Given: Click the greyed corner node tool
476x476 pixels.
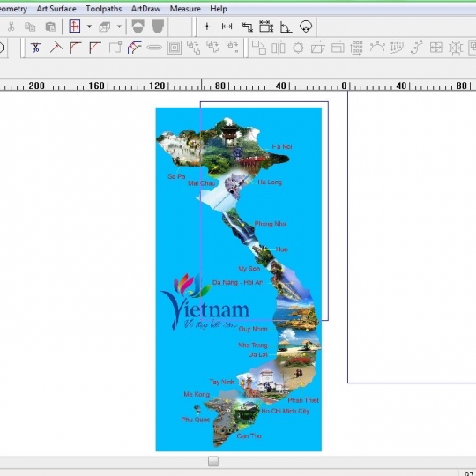Looking at the screenshot, I should coord(115,48).
